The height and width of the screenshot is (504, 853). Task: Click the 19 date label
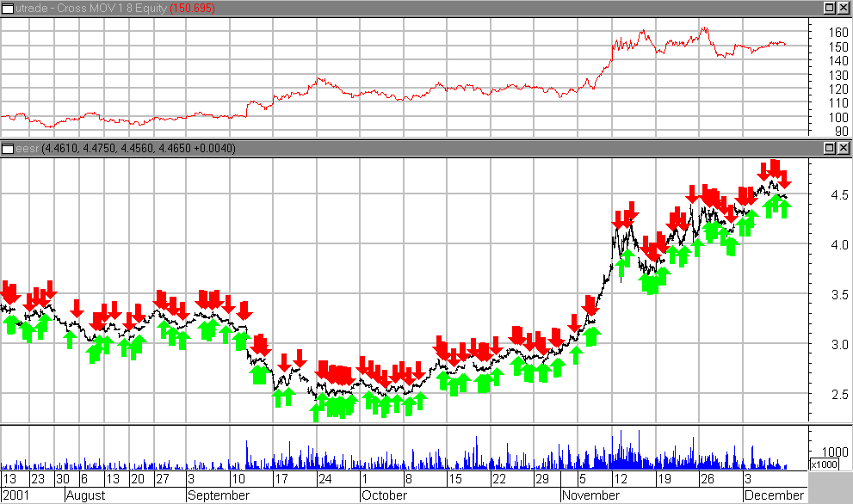pyautogui.click(x=664, y=479)
